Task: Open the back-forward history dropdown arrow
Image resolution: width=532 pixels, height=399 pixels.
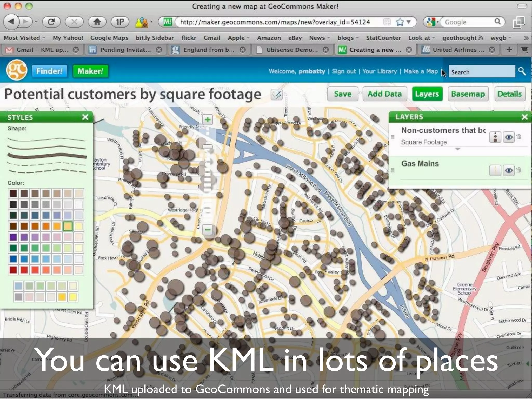Action: click(x=36, y=22)
